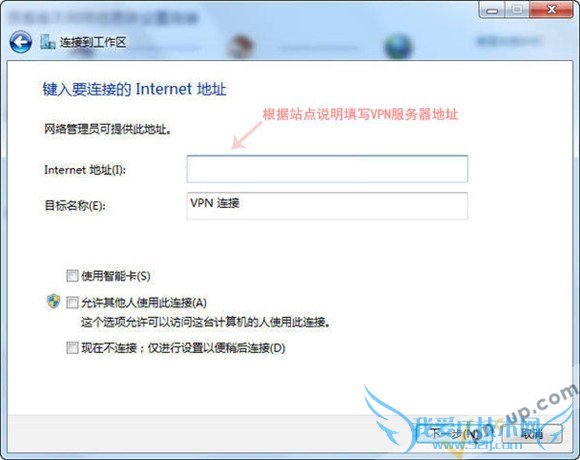The width and height of the screenshot is (580, 460).
Task: Click the 连接到工作区 wizard icon
Action: [48, 42]
